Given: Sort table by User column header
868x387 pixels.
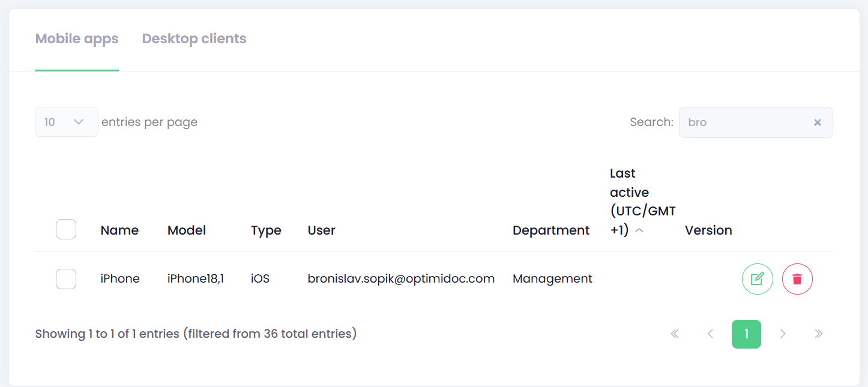Looking at the screenshot, I should [x=321, y=230].
